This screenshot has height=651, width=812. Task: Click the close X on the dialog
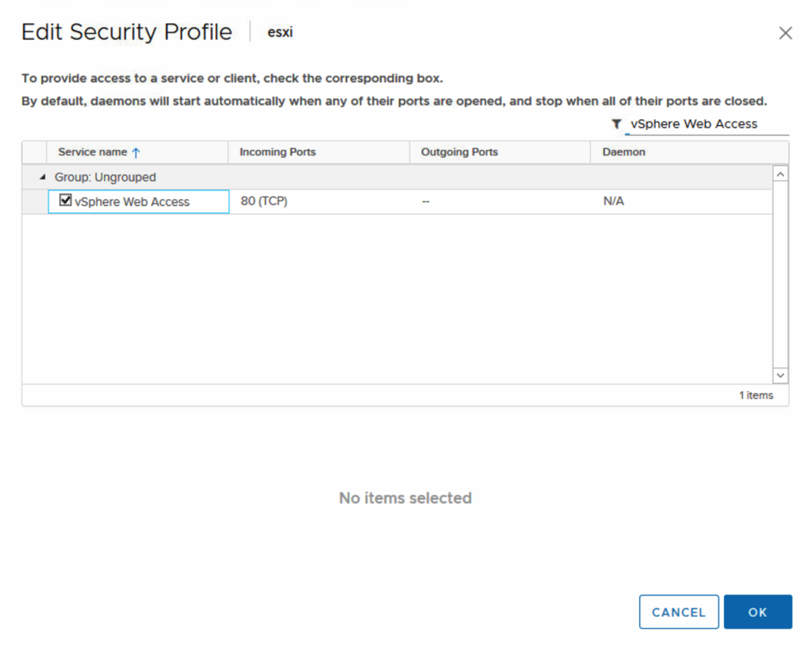(x=785, y=33)
